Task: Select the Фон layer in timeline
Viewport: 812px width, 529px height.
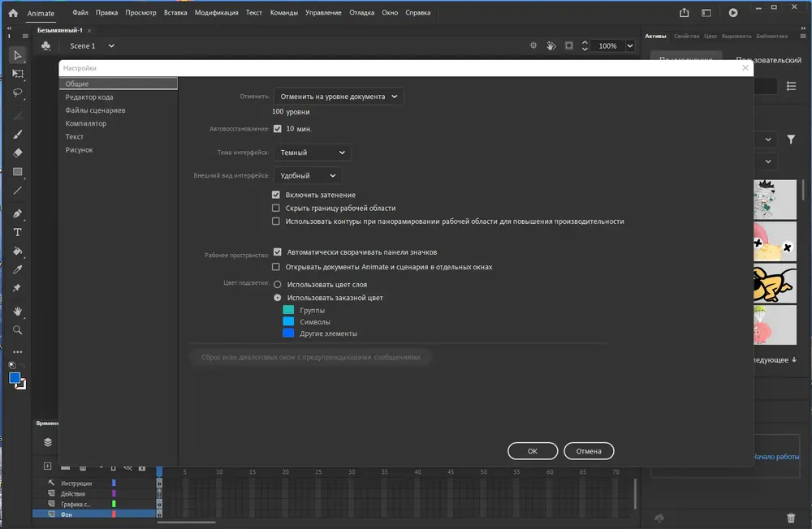Action: pos(94,514)
